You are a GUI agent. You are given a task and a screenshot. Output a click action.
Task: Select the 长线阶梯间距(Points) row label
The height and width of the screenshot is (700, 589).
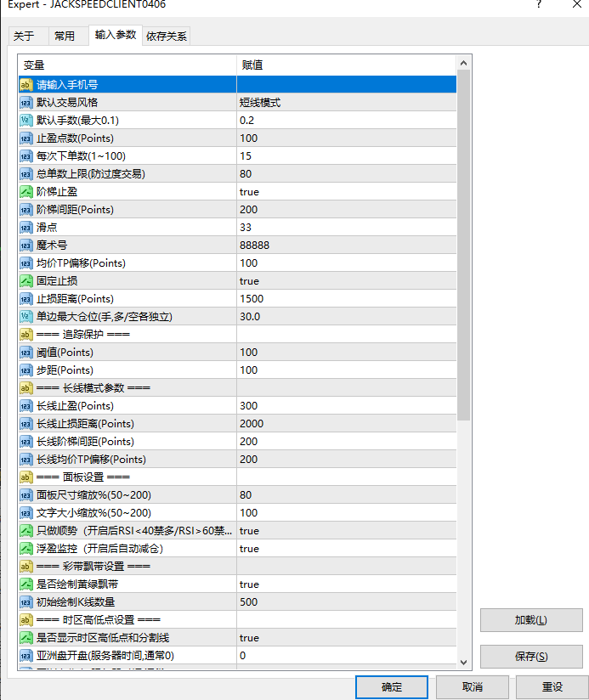tap(85, 442)
